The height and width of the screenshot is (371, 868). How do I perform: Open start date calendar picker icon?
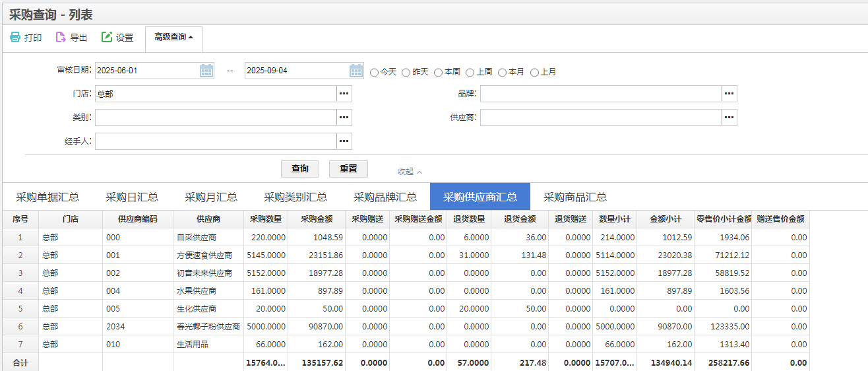click(x=206, y=71)
